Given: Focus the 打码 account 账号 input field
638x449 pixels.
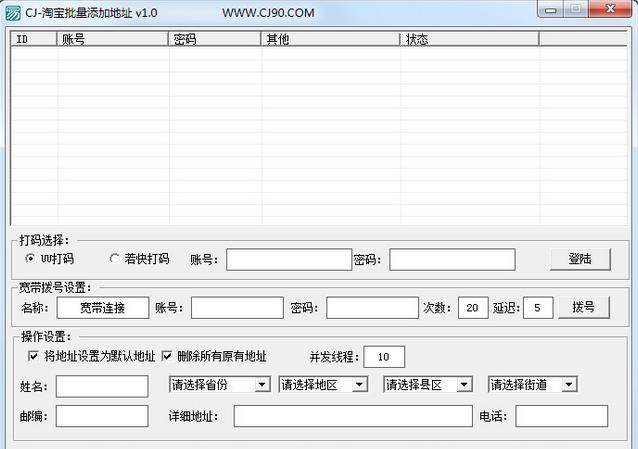Looking at the screenshot, I should (x=288, y=260).
